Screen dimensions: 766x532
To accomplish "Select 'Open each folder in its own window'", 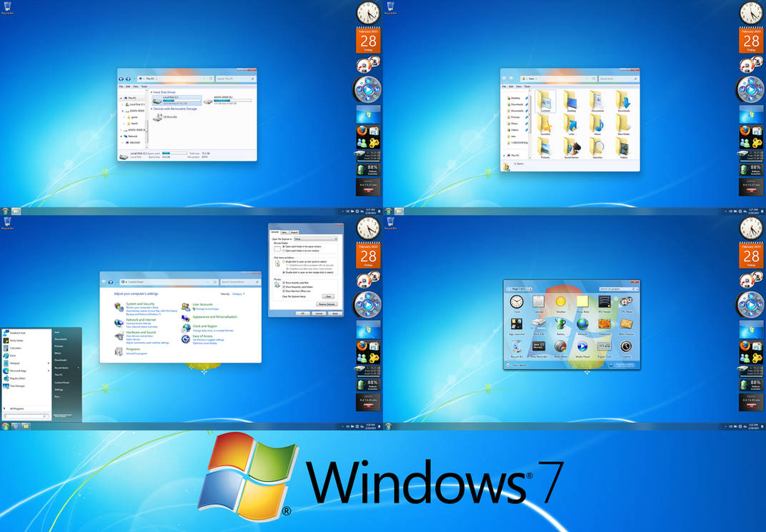I will pos(301,251).
